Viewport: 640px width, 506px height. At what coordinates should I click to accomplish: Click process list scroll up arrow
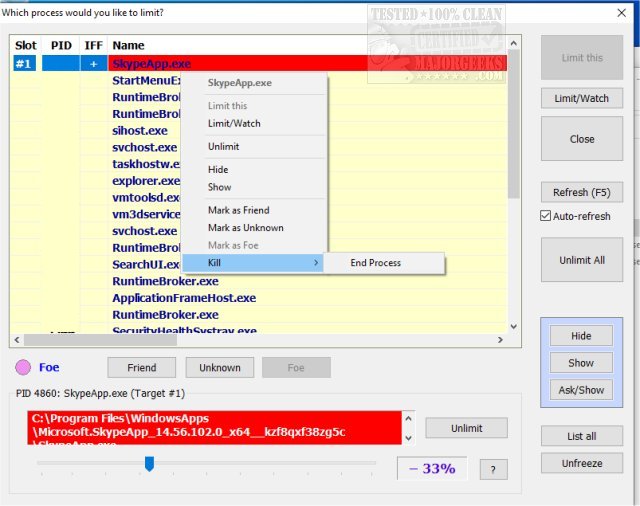pos(514,43)
